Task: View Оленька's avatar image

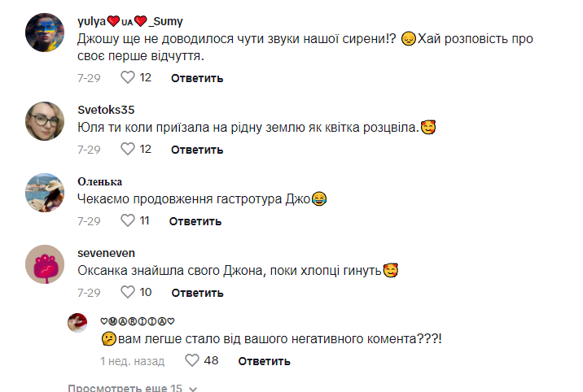Action: click(x=45, y=193)
